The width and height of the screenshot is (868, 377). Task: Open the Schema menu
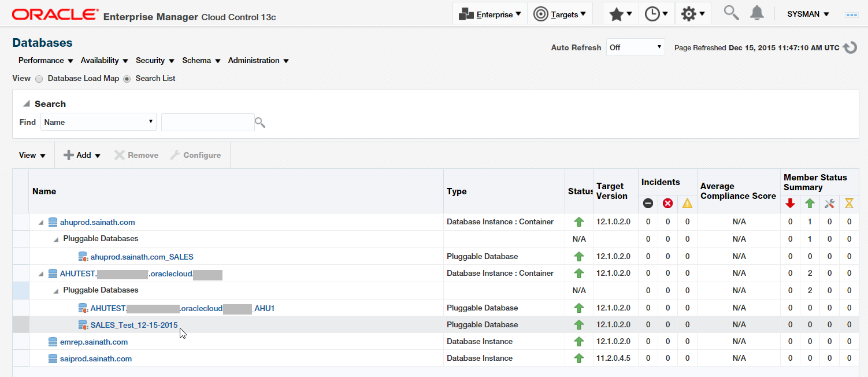coord(202,60)
